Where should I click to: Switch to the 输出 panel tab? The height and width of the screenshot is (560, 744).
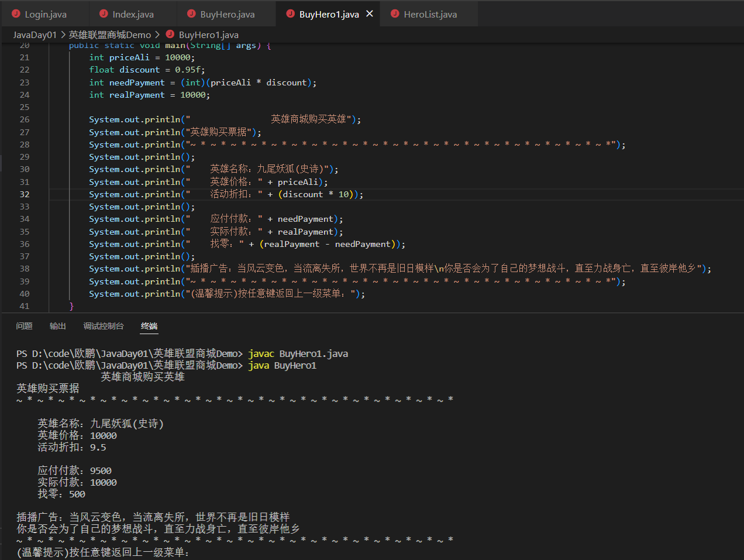click(57, 326)
